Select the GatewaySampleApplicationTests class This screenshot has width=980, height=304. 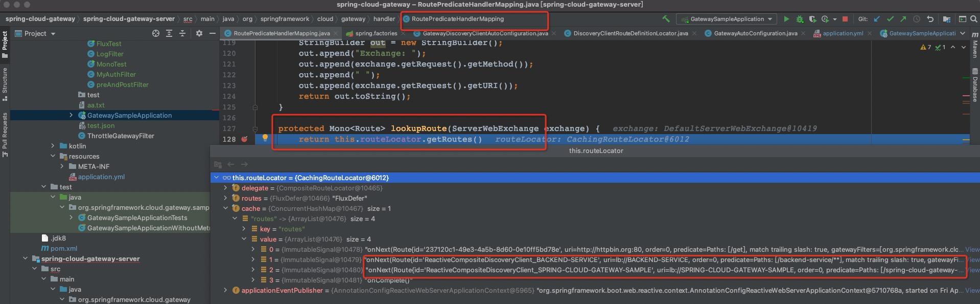point(137,218)
